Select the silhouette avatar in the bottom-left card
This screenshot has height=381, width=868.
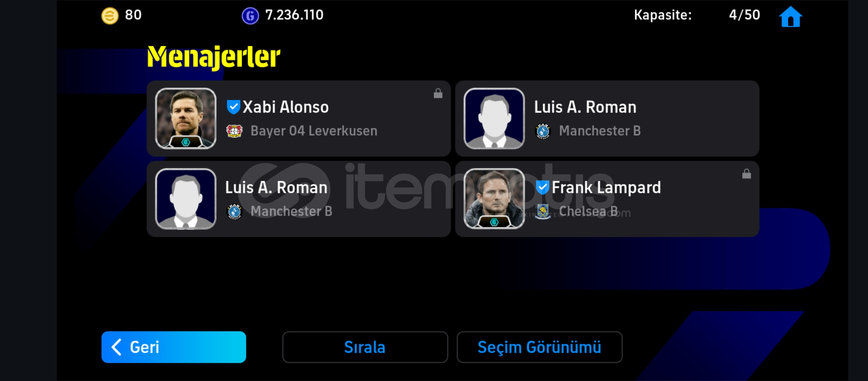(x=186, y=199)
